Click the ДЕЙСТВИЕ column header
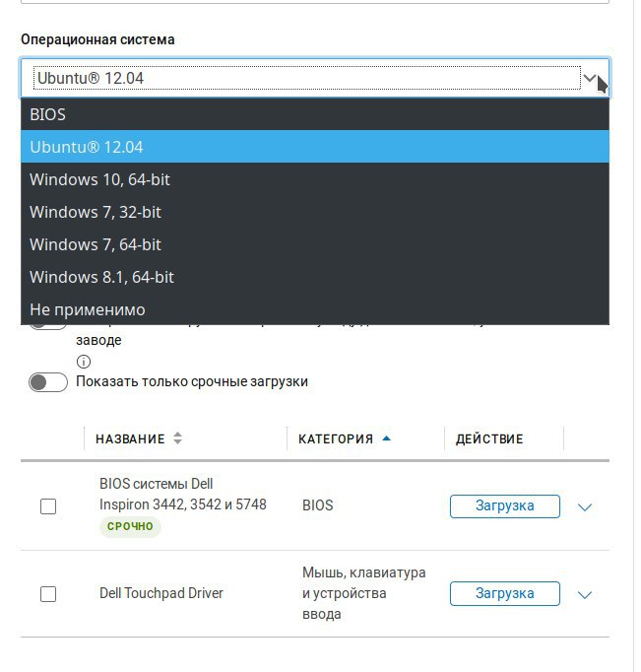Viewport: 641px width, 672px height. pos(489,438)
